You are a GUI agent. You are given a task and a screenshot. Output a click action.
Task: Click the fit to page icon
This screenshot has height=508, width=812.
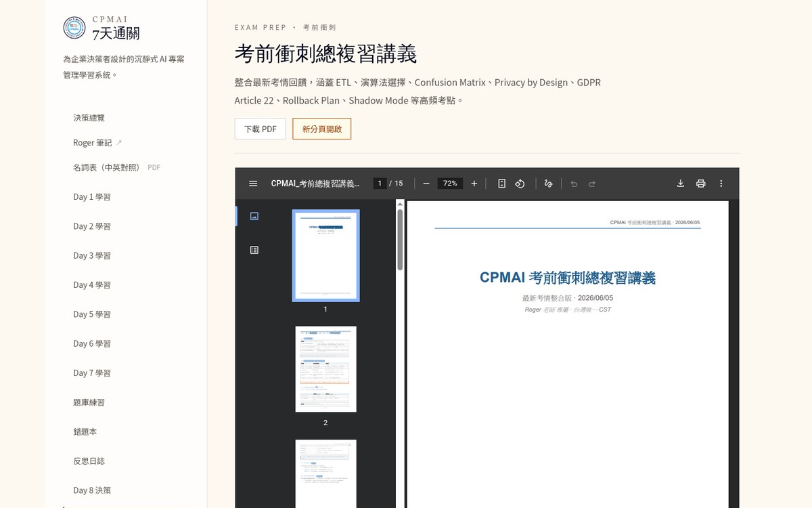coord(501,184)
